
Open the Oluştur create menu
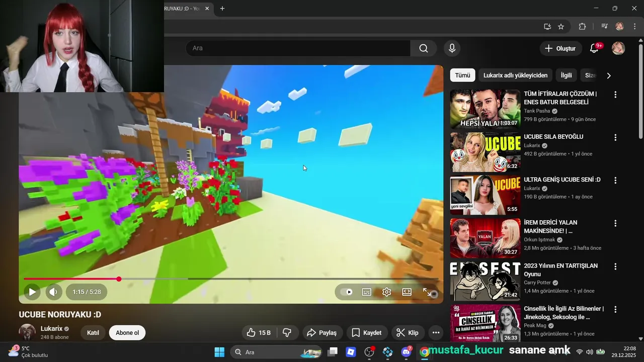(560, 48)
